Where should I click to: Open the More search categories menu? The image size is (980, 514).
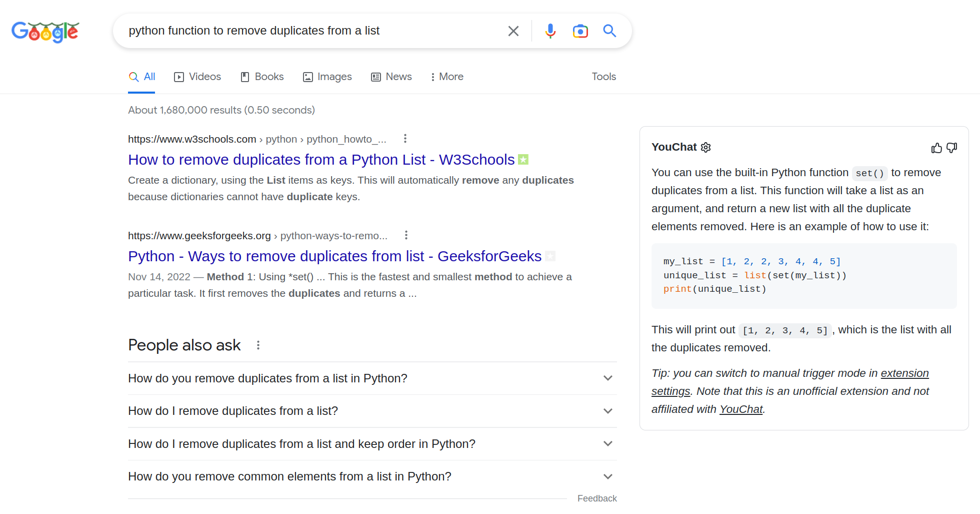click(446, 77)
